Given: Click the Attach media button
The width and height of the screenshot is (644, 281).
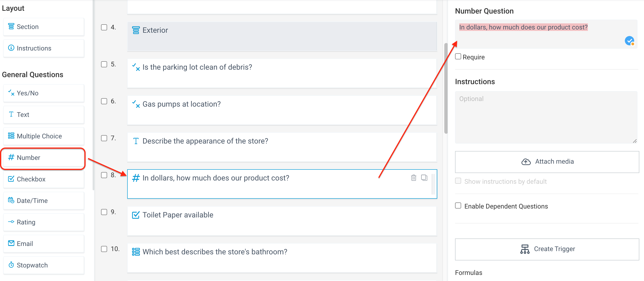Looking at the screenshot, I should point(547,162).
